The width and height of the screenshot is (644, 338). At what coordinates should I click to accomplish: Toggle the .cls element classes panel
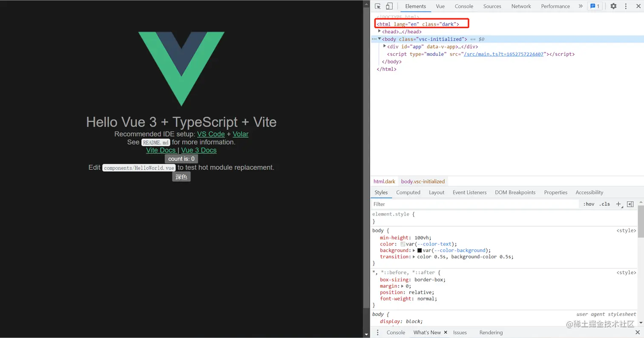tap(604, 204)
